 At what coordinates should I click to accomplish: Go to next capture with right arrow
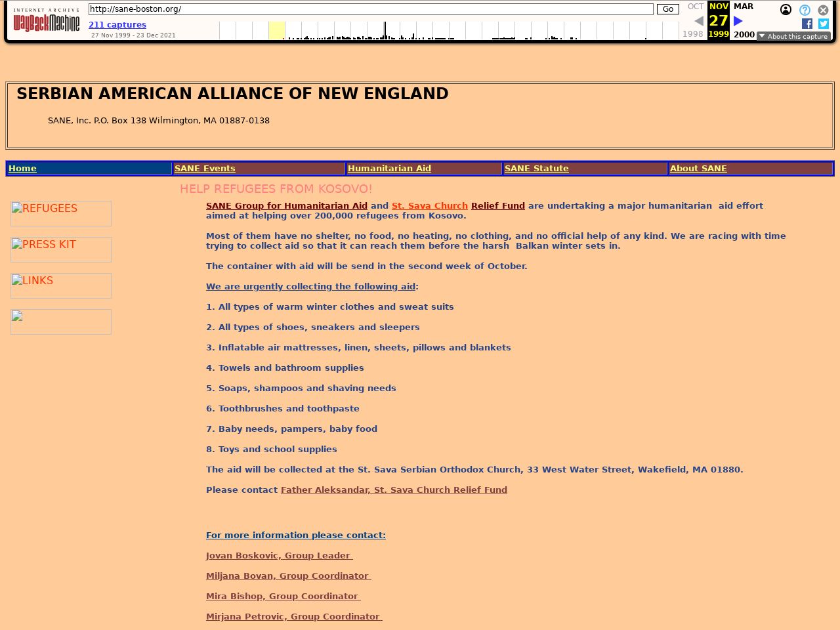click(738, 21)
